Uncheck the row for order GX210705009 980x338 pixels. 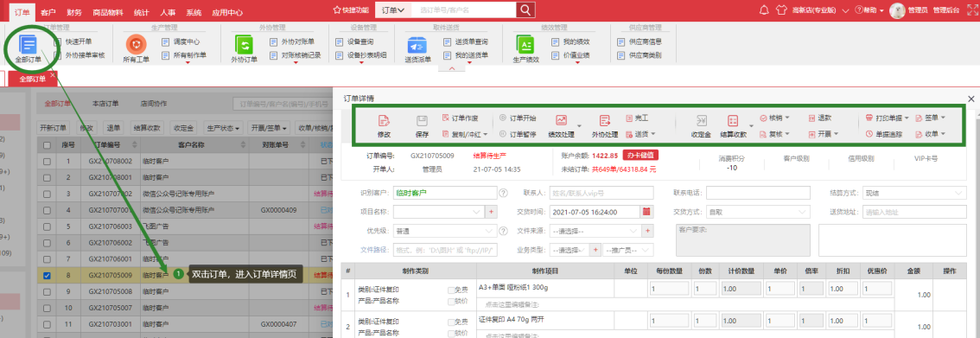pos(47,275)
